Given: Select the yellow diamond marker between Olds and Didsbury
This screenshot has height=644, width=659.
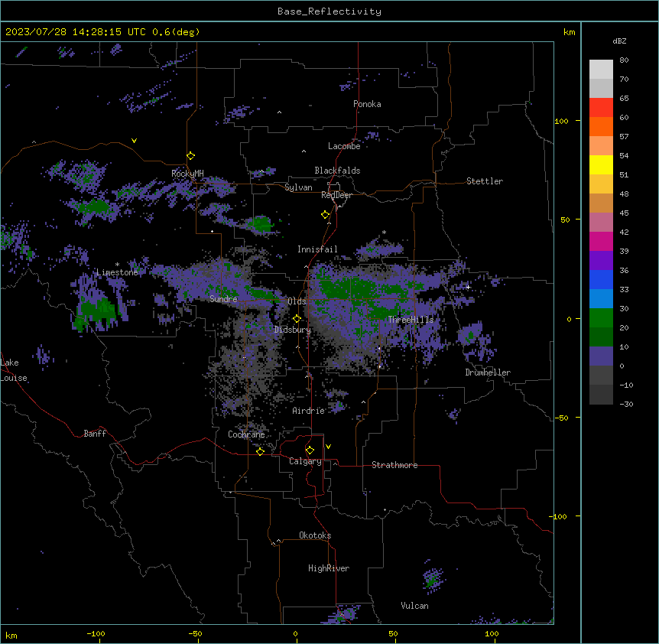Looking at the screenshot, I should (297, 319).
